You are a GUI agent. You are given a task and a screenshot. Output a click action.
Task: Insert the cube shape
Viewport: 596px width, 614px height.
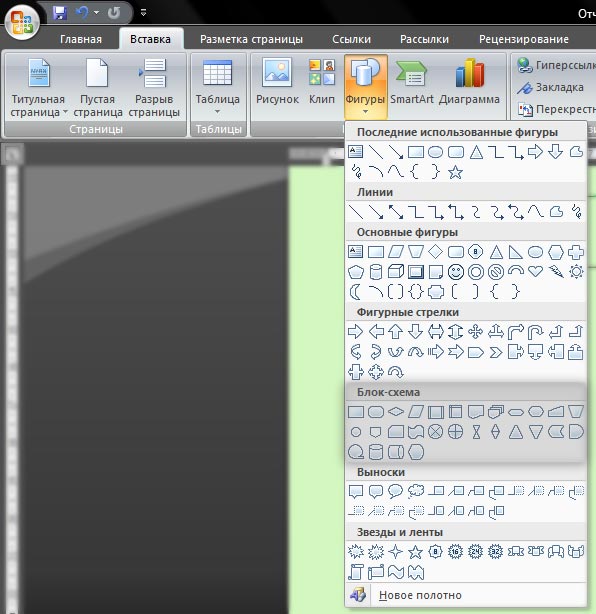click(x=396, y=272)
